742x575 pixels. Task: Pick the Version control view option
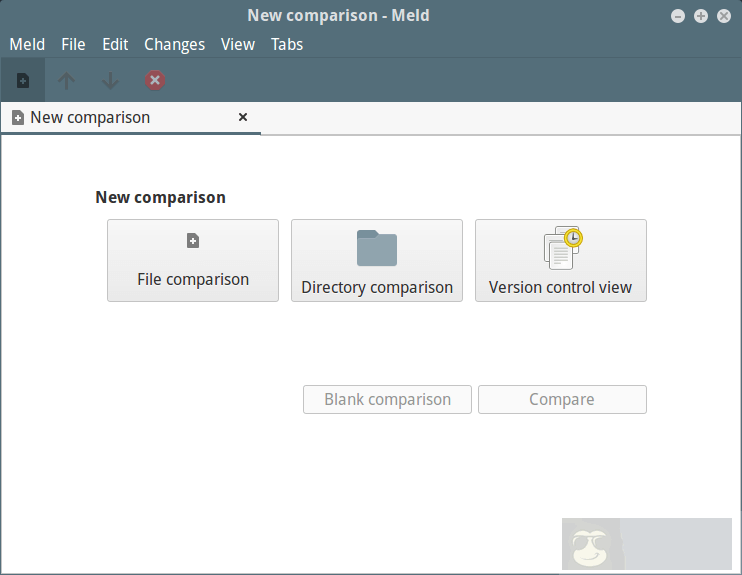560,260
